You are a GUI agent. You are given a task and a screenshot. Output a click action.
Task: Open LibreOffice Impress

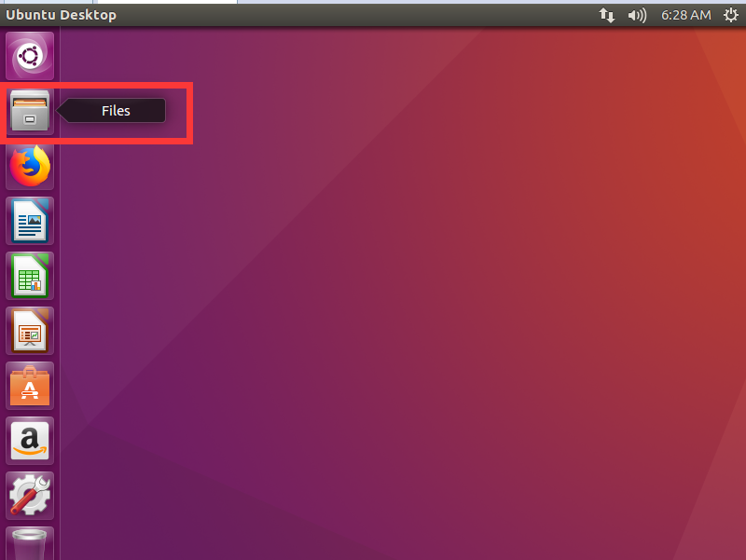tap(29, 331)
